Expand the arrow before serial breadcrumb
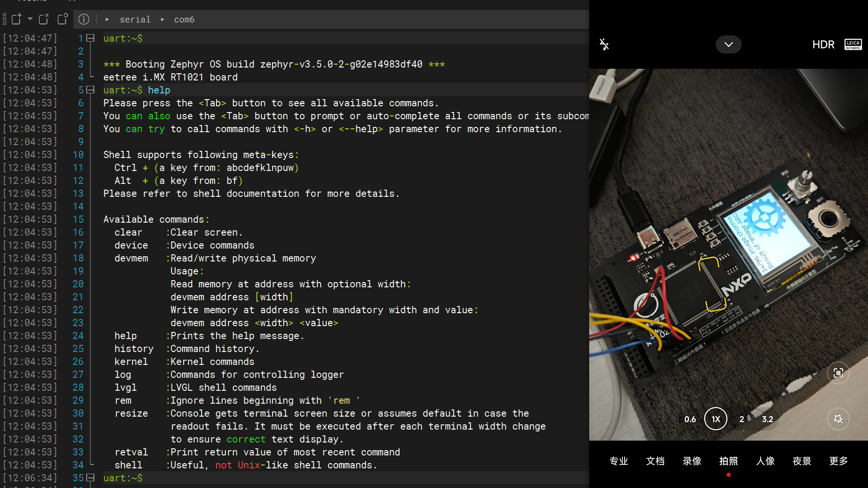Viewport: 868px width, 488px height. (x=107, y=20)
